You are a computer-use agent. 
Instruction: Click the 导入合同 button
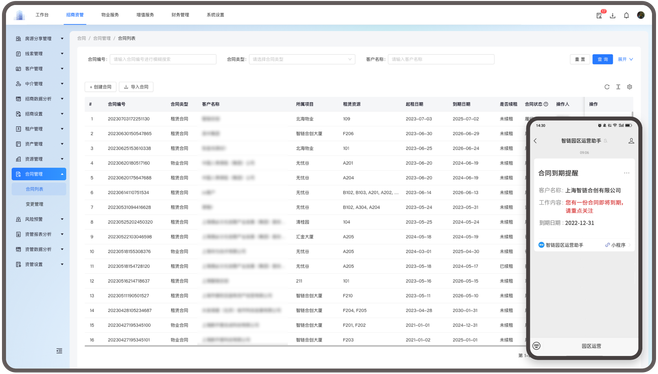coord(136,87)
